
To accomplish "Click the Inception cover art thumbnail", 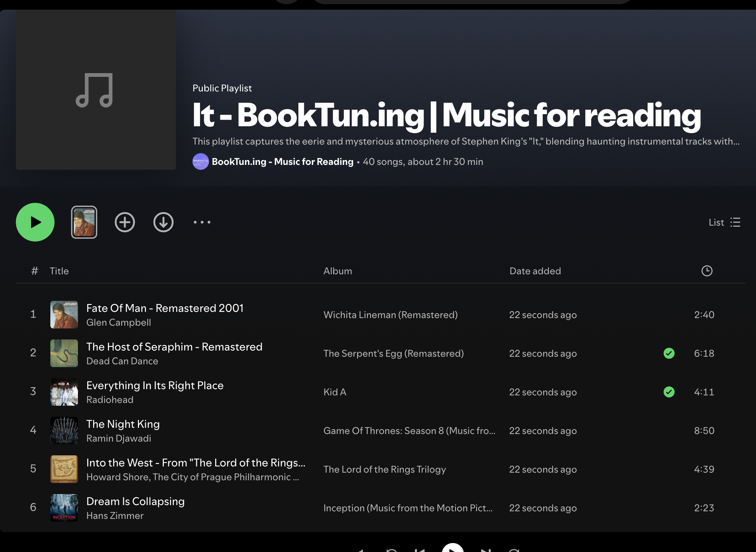I will coord(64,508).
